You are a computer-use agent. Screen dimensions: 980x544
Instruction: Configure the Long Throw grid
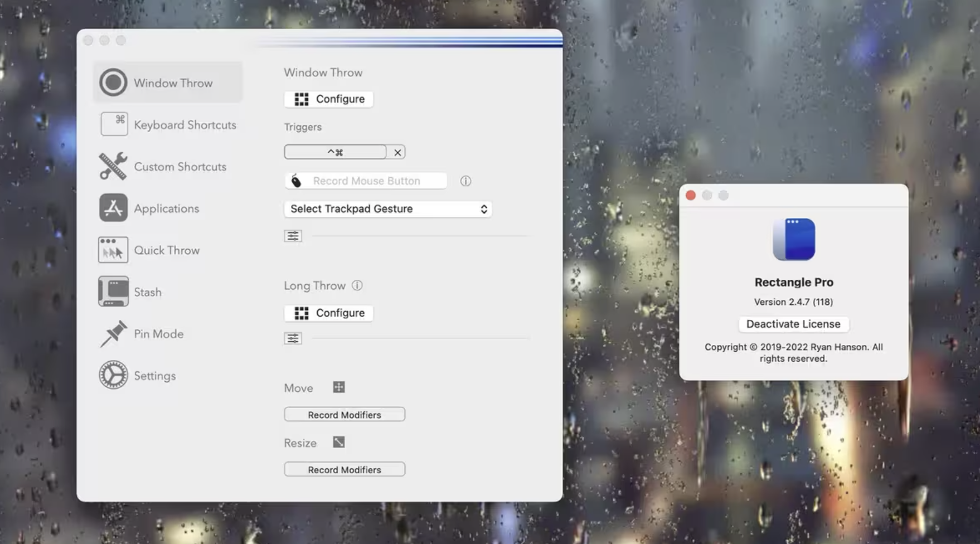coord(328,313)
